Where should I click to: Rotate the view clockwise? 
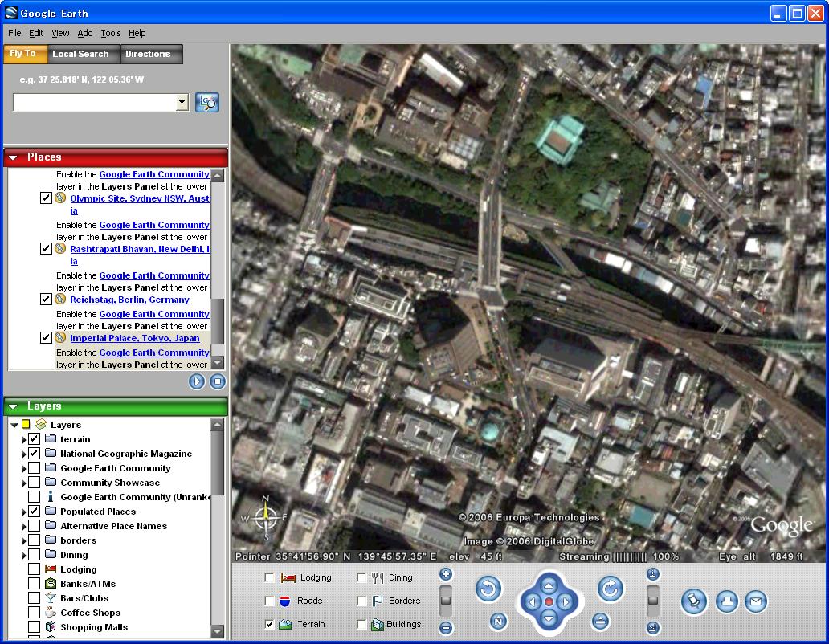pos(610,589)
